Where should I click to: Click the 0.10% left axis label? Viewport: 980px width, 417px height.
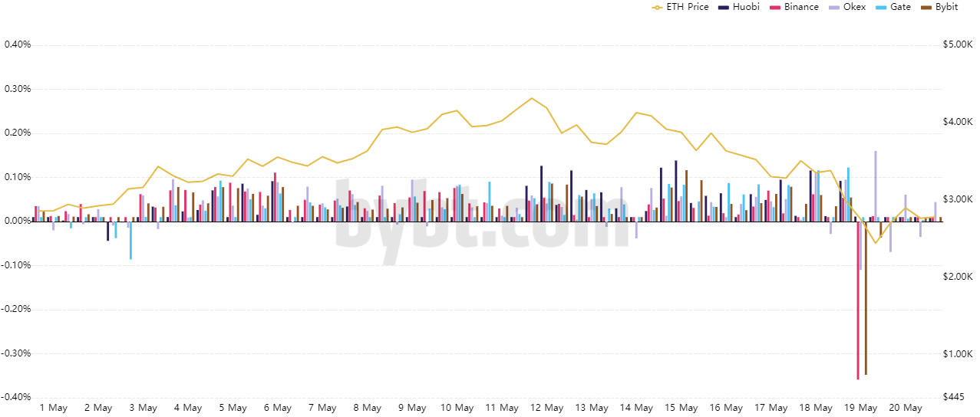18,177
